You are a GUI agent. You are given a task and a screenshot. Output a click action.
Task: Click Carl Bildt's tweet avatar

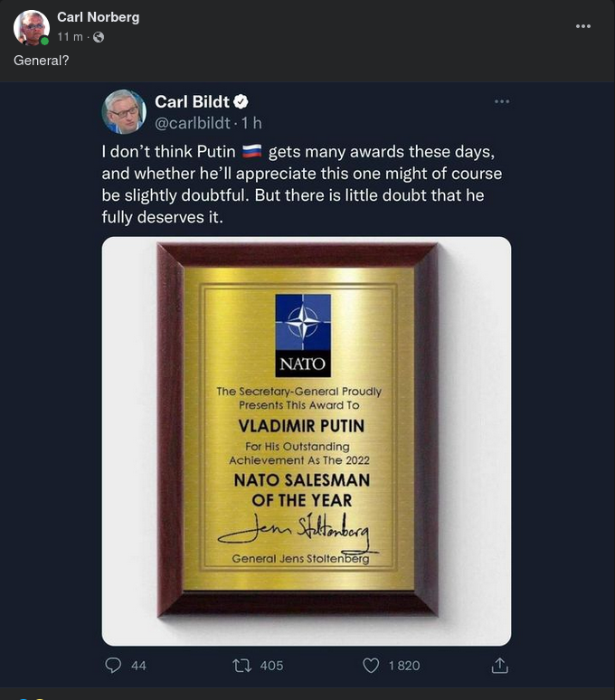(x=124, y=112)
